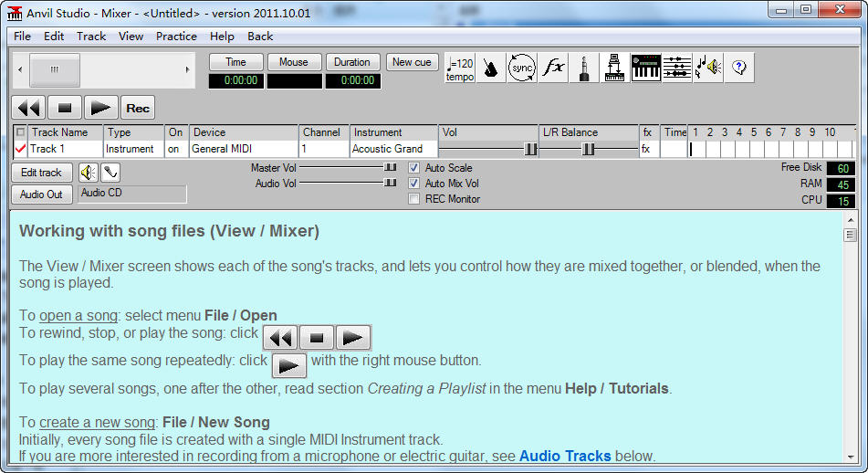Open the synthesizer keyboard icon

(646, 68)
